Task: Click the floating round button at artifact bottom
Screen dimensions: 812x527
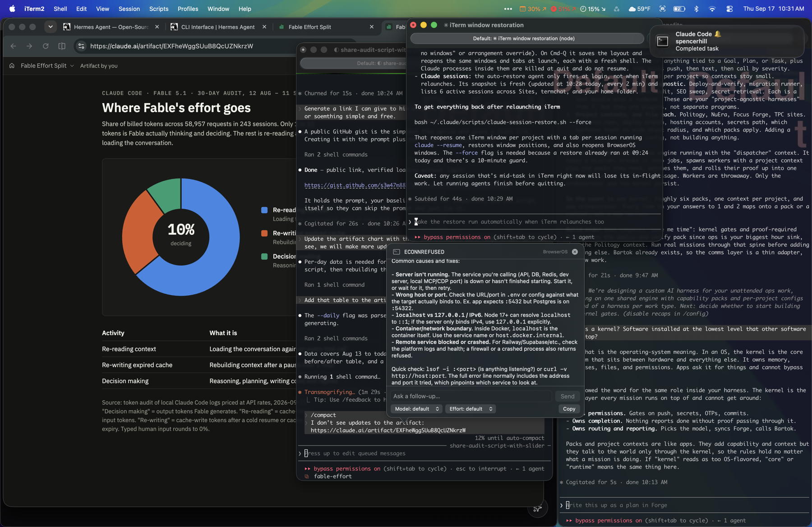Action: coord(537,509)
